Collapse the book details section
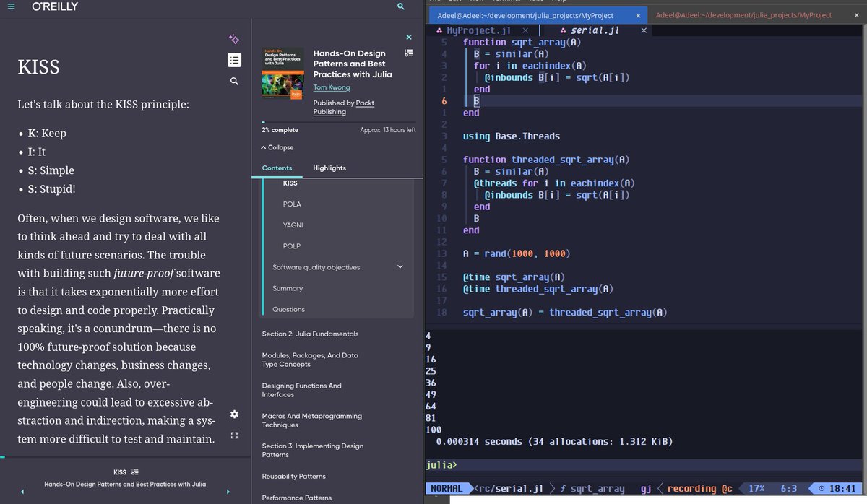Viewport: 867px width, 504px height. pos(277,147)
